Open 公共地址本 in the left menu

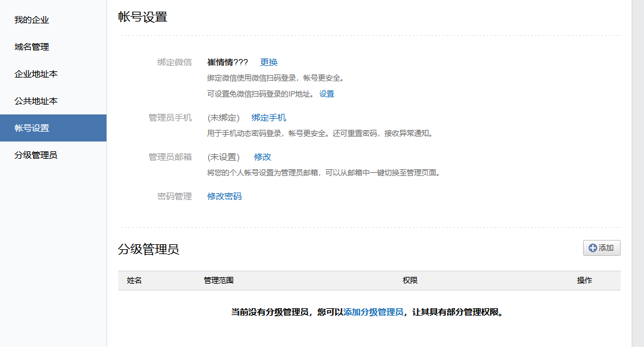pos(36,101)
